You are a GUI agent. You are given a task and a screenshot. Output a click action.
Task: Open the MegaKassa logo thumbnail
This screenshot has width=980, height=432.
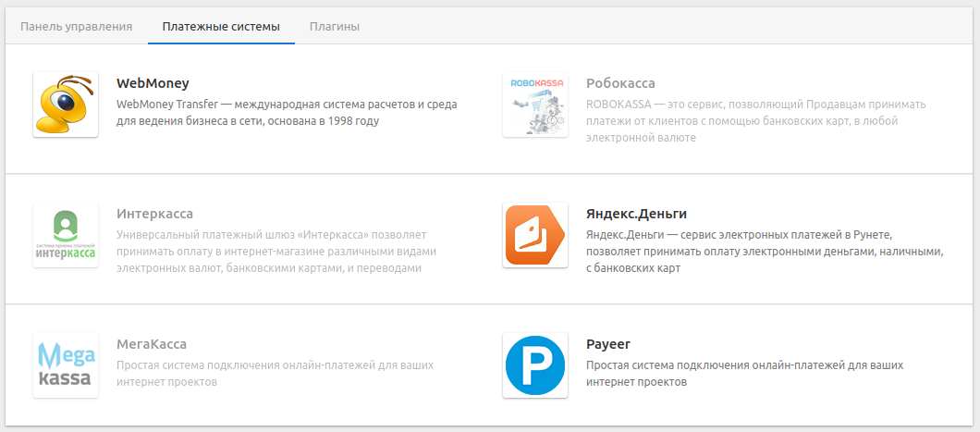click(66, 365)
